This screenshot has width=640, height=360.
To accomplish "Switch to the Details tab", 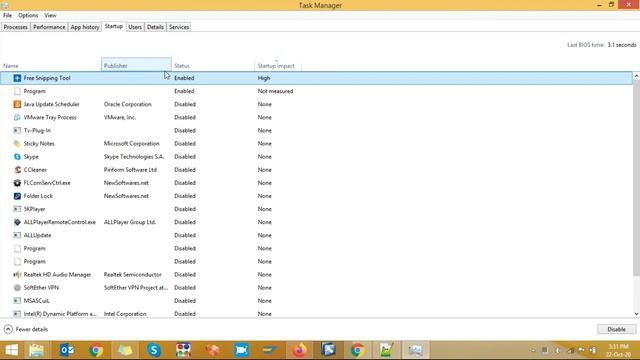I will point(155,27).
